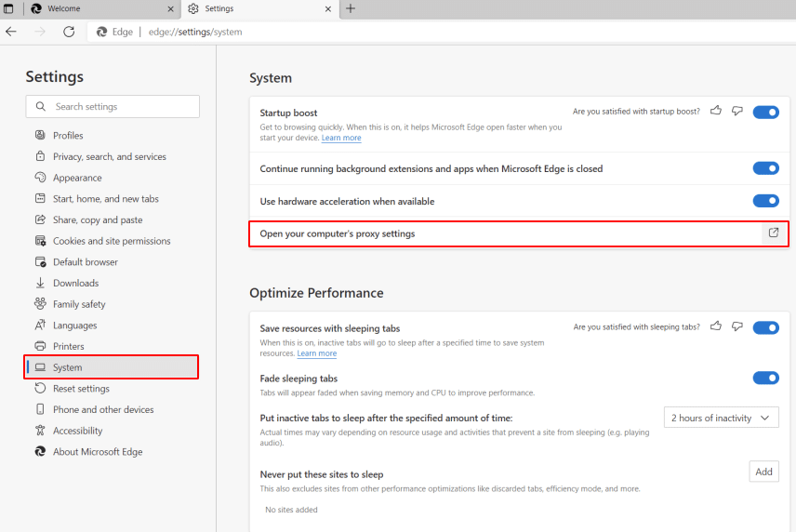Click thumbs up for sleeping tabs
This screenshot has width=796, height=532.
(x=716, y=326)
